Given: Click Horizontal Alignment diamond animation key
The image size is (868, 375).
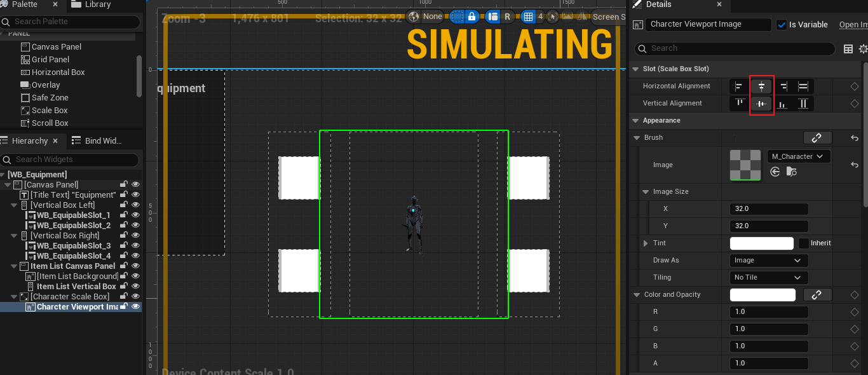Looking at the screenshot, I should tap(855, 86).
